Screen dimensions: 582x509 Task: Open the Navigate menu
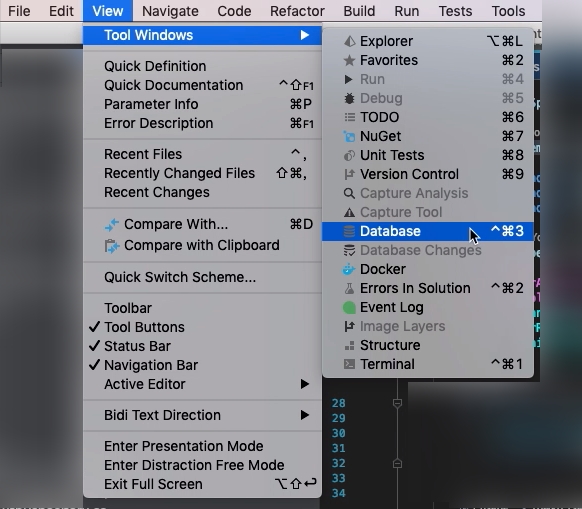pyautogui.click(x=170, y=11)
